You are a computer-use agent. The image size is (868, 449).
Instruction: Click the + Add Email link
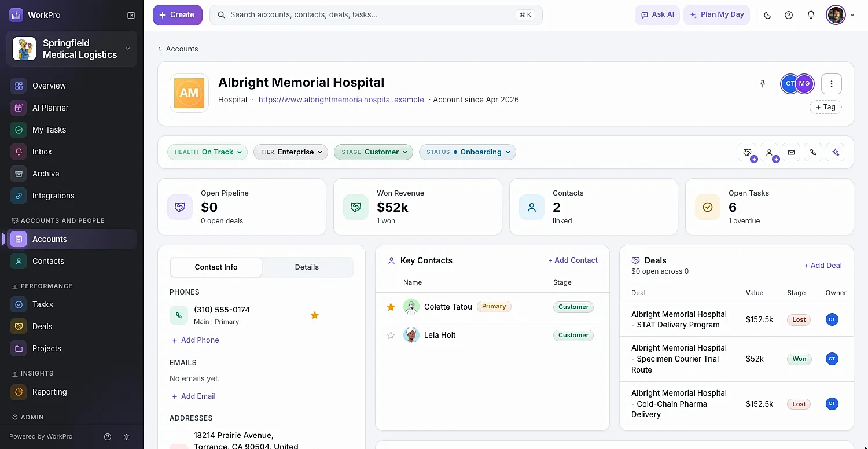[194, 396]
